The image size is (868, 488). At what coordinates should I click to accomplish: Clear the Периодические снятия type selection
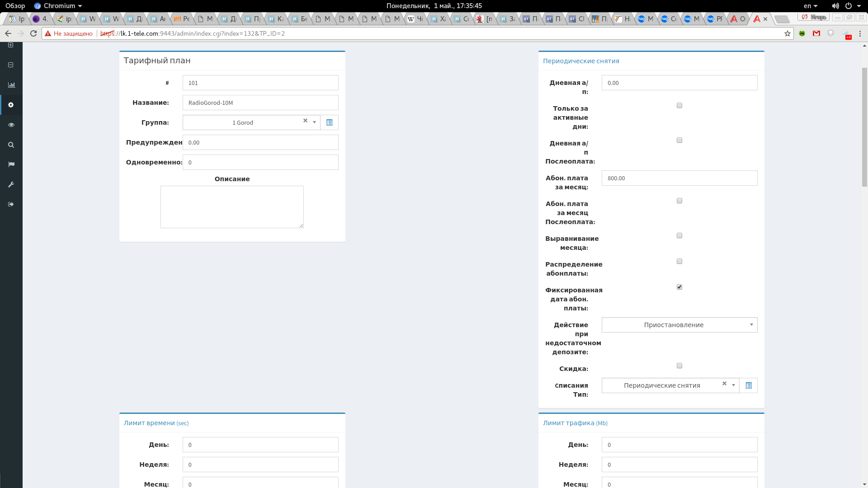click(724, 384)
